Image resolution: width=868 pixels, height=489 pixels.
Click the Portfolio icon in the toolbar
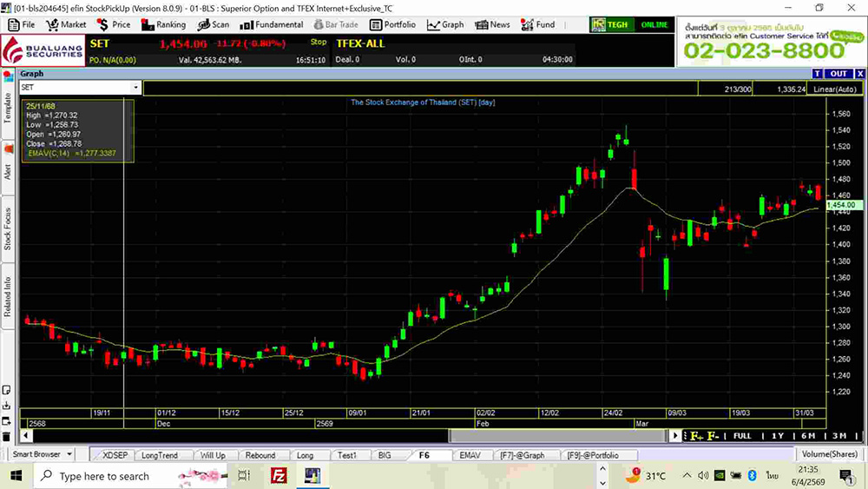click(375, 25)
